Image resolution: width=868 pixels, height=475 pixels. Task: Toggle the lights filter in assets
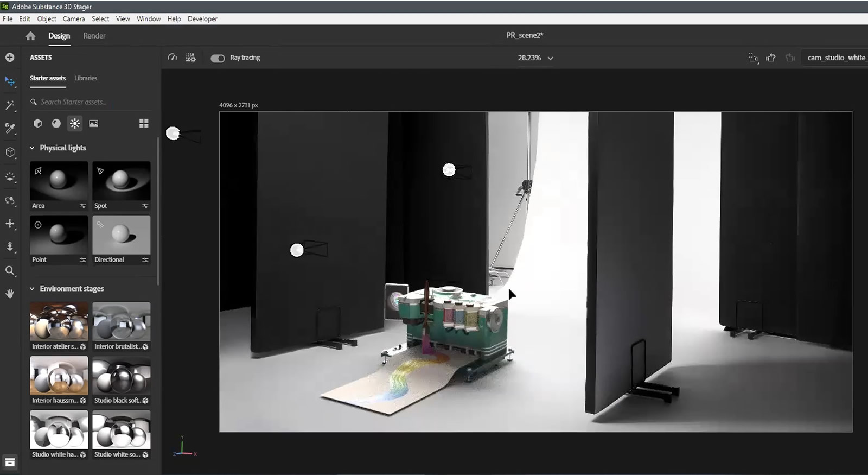75,124
